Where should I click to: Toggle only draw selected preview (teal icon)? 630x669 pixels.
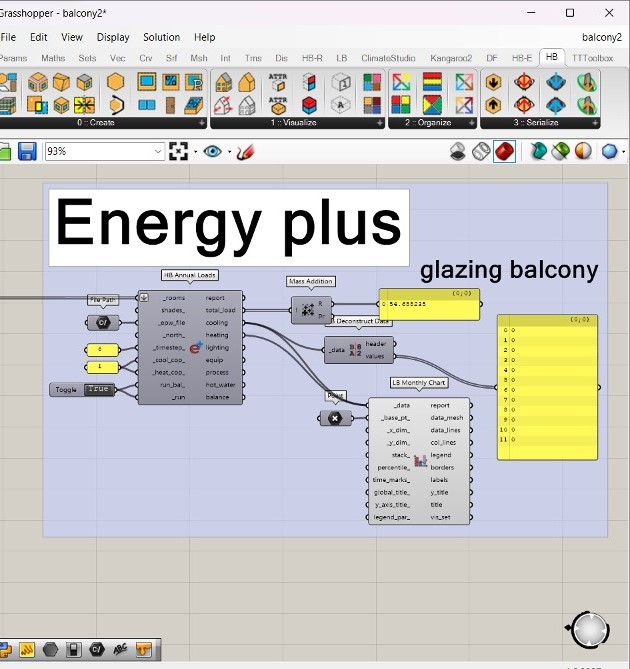click(538, 151)
